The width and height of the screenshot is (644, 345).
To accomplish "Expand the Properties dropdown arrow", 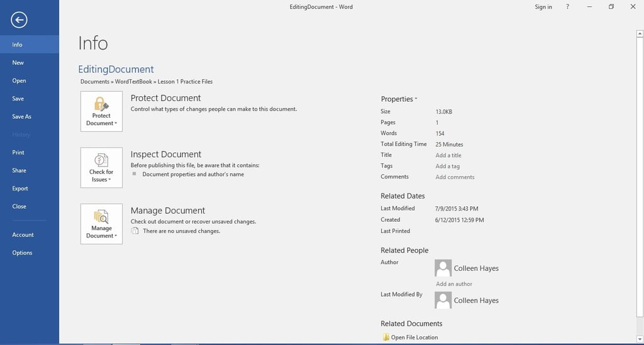I will (416, 99).
